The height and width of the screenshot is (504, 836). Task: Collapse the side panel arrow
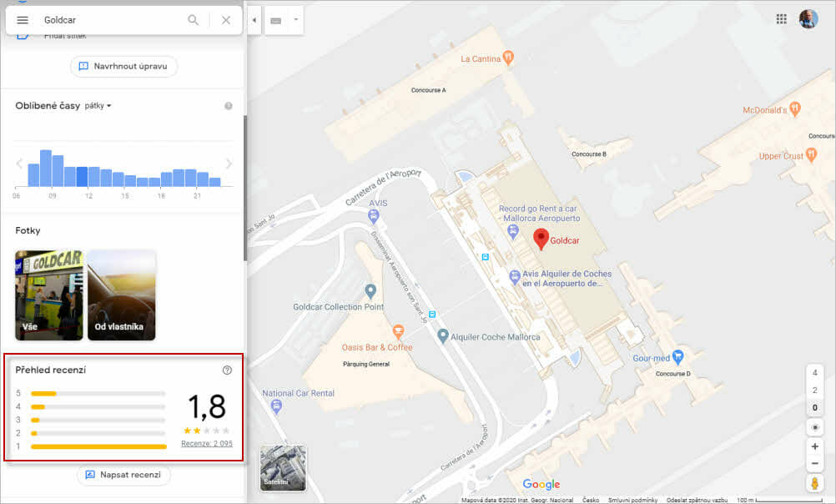pos(254,20)
